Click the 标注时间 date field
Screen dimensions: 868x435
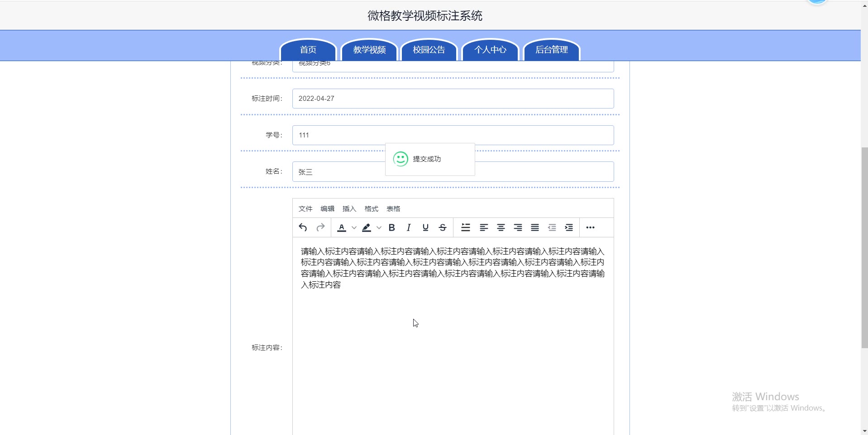453,99
